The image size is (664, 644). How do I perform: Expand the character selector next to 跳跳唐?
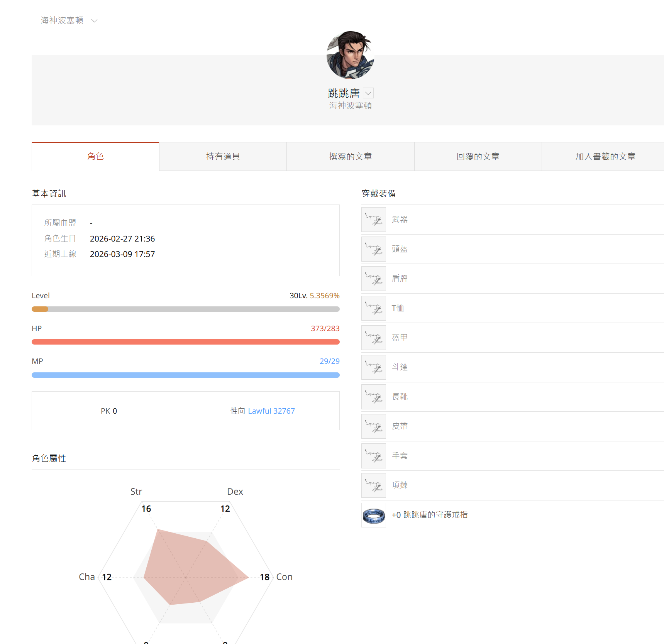tap(368, 93)
